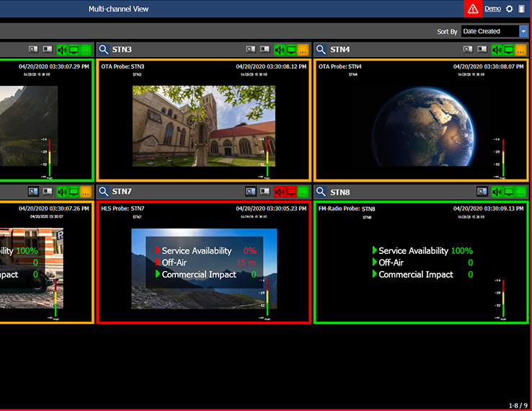
Task: Click the magnifier icon for STN3
Action: [x=104, y=50]
